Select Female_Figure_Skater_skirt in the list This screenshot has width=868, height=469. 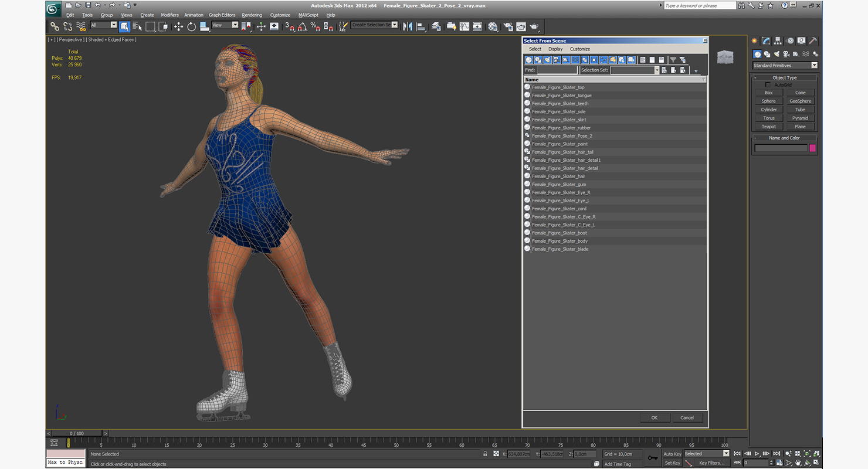(559, 120)
